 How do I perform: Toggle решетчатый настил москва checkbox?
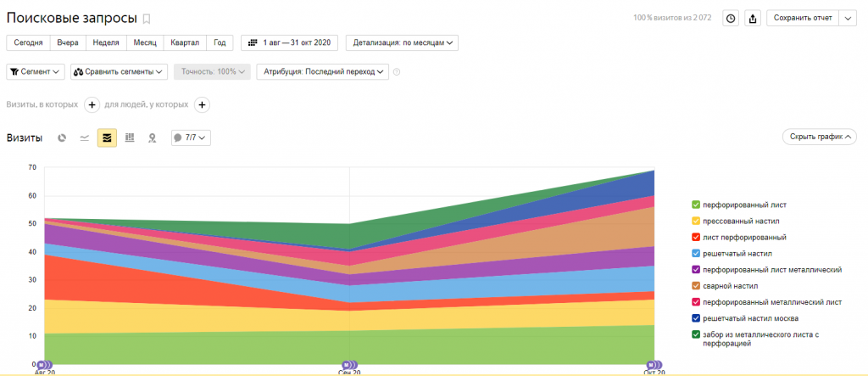pos(695,318)
